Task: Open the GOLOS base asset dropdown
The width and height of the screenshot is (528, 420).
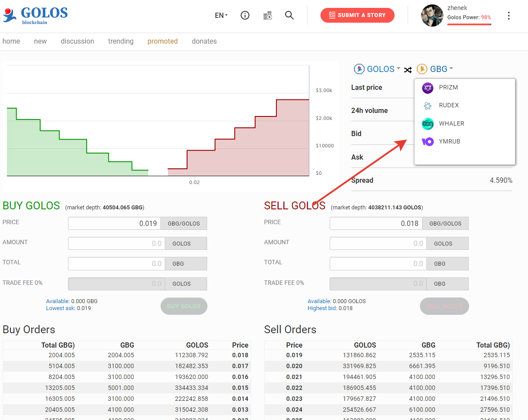Action: 384,69
